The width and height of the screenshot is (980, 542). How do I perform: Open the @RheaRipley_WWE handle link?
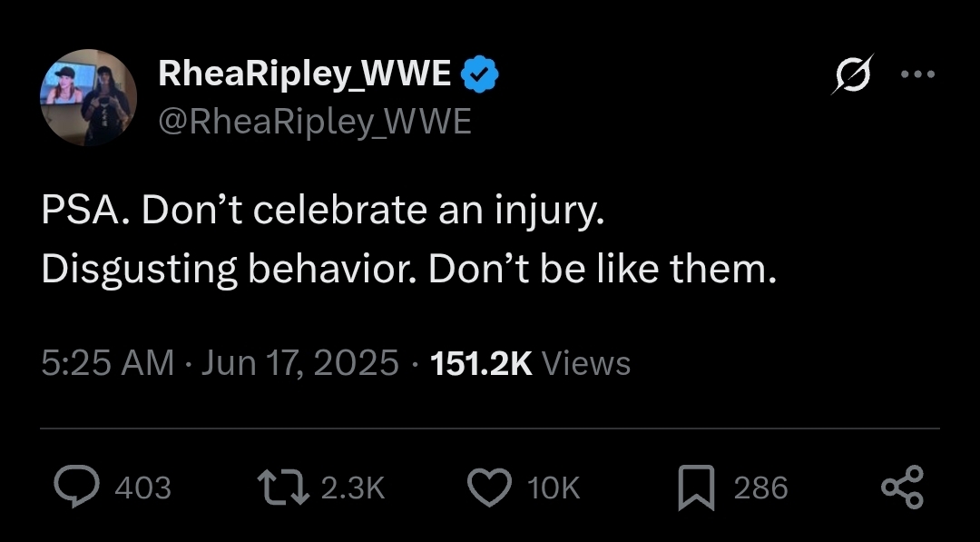tap(315, 121)
